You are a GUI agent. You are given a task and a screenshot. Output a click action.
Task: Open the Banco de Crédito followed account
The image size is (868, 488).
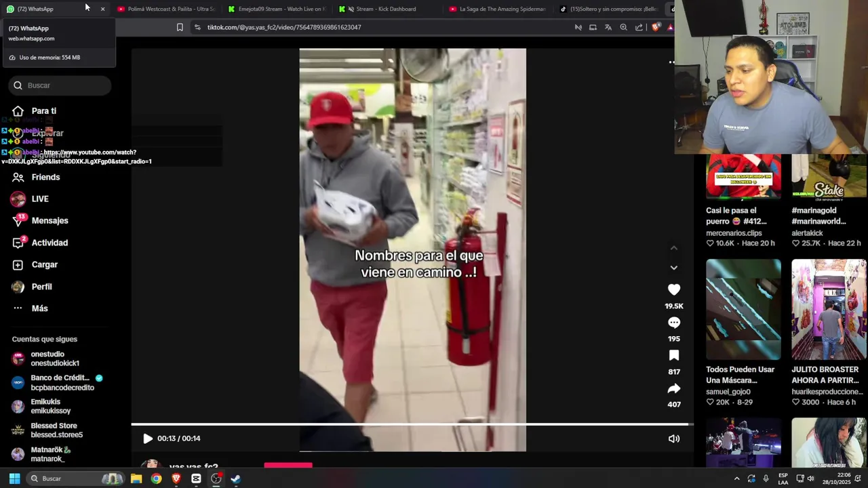(57, 383)
